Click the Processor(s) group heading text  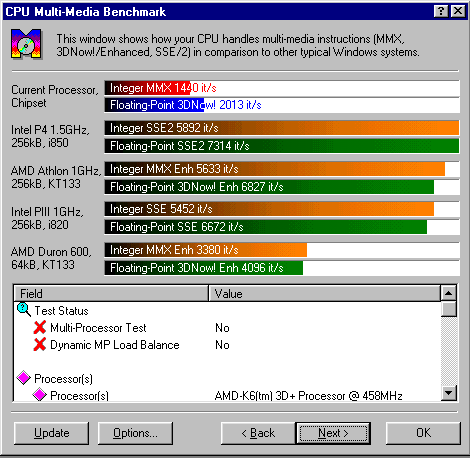pyautogui.click(x=63, y=379)
